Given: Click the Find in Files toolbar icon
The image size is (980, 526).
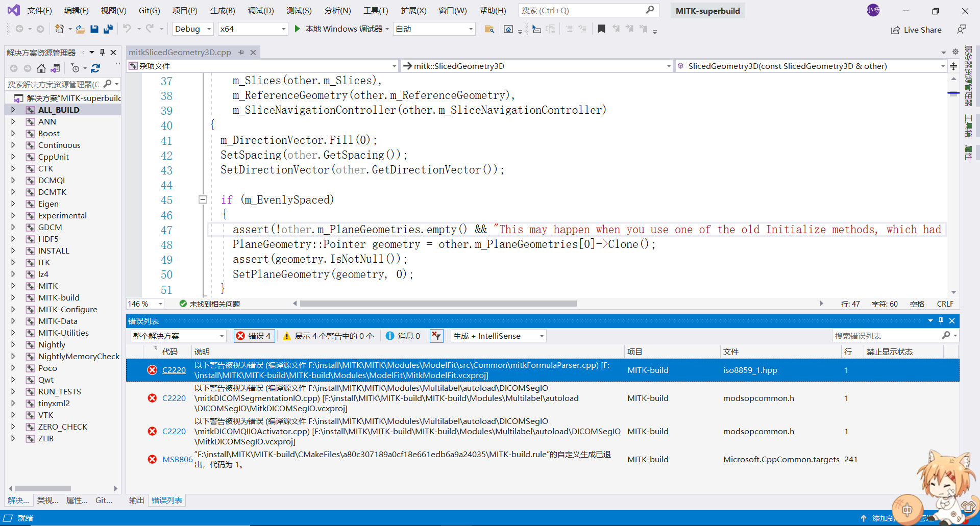Looking at the screenshot, I should point(489,29).
